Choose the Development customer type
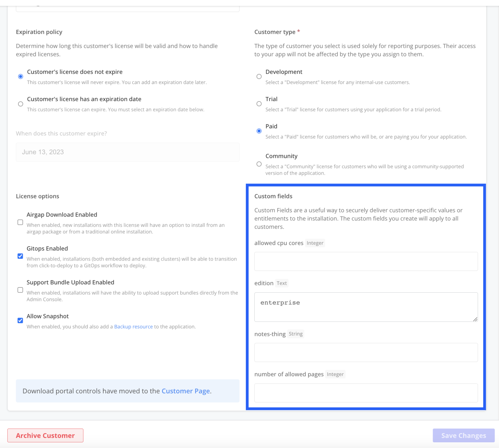The image size is (499, 448). tap(259, 76)
